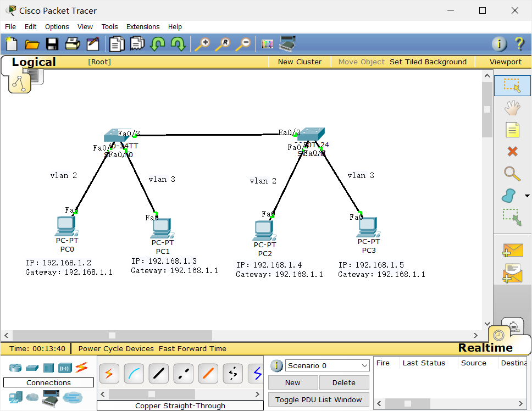532x411 pixels.
Task: Click the New Cluster button
Action: pos(300,62)
